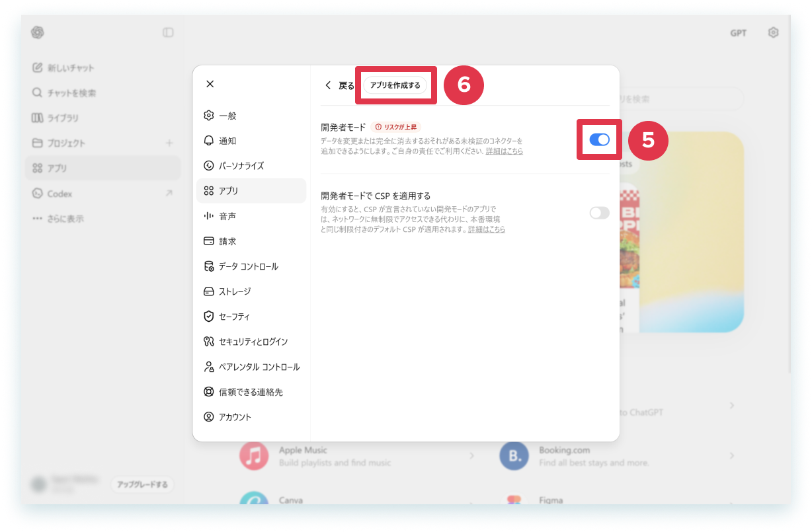This screenshot has height=532, width=812.
Task: Open アプリ in main sidebar
Action: tap(102, 168)
